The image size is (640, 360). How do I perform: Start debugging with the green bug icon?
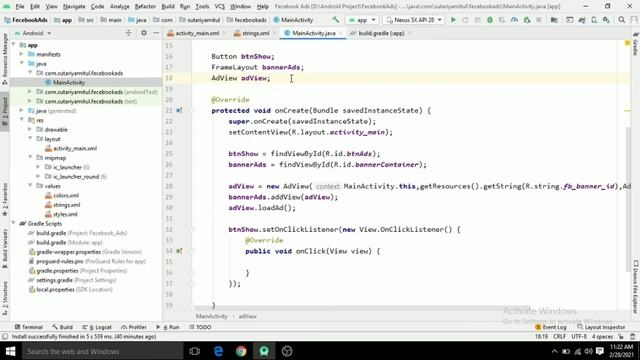(x=490, y=20)
